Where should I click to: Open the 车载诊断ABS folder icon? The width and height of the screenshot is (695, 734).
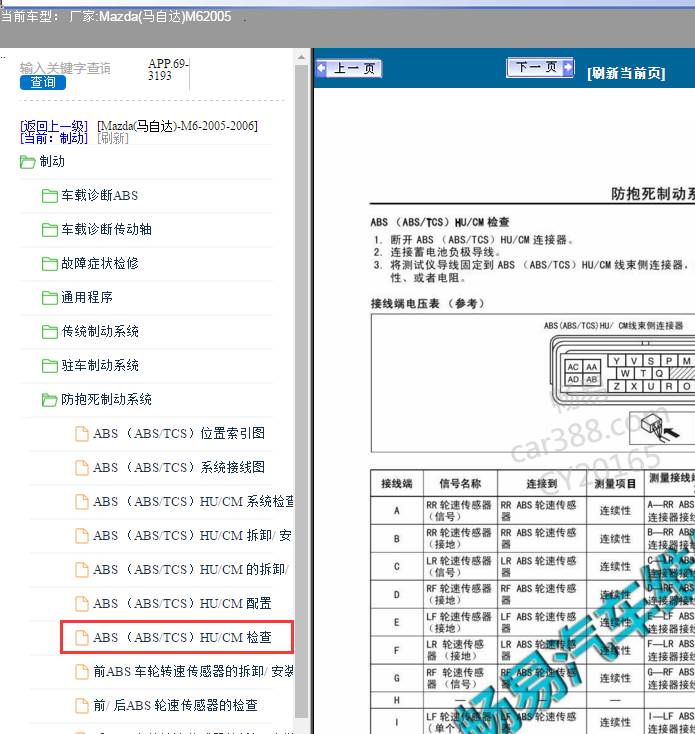point(50,196)
